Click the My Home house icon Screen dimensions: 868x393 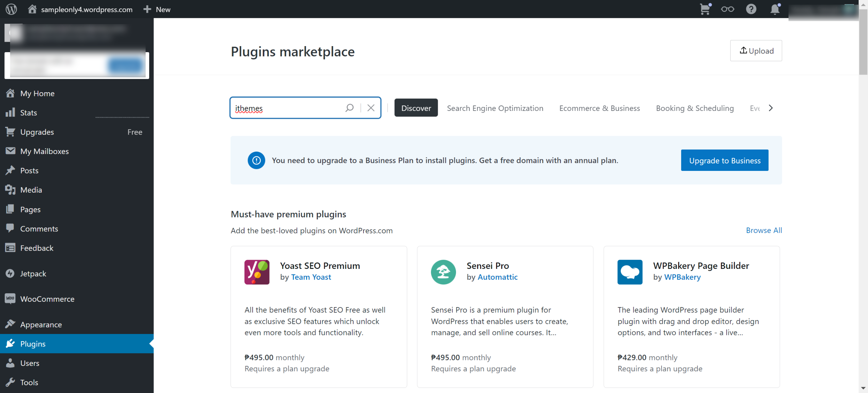pos(10,93)
